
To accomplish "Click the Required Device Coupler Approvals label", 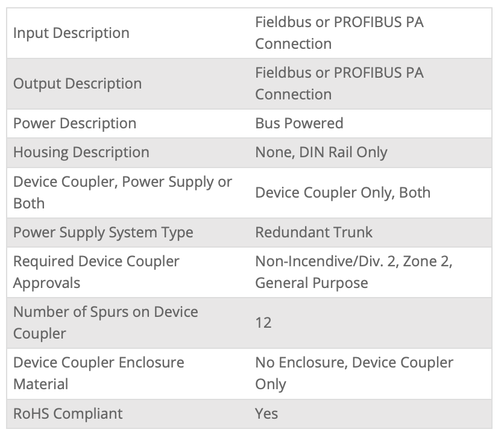I will (x=96, y=272).
